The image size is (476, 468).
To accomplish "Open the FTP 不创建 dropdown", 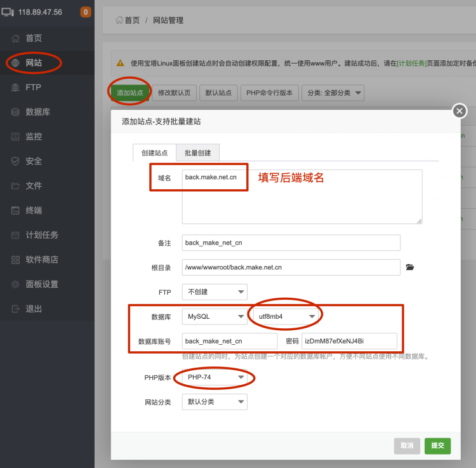I will [x=215, y=292].
